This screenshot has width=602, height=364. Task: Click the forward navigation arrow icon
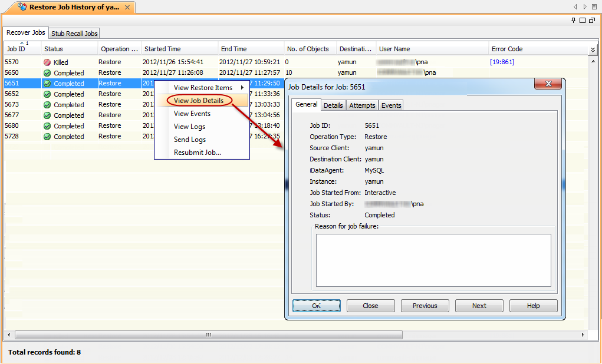click(x=585, y=6)
